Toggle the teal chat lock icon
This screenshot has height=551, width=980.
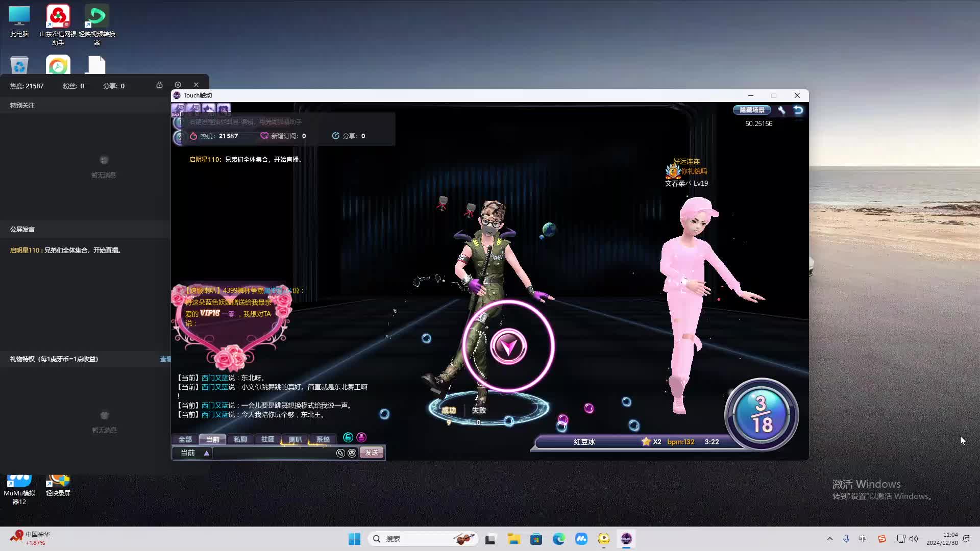point(348,438)
